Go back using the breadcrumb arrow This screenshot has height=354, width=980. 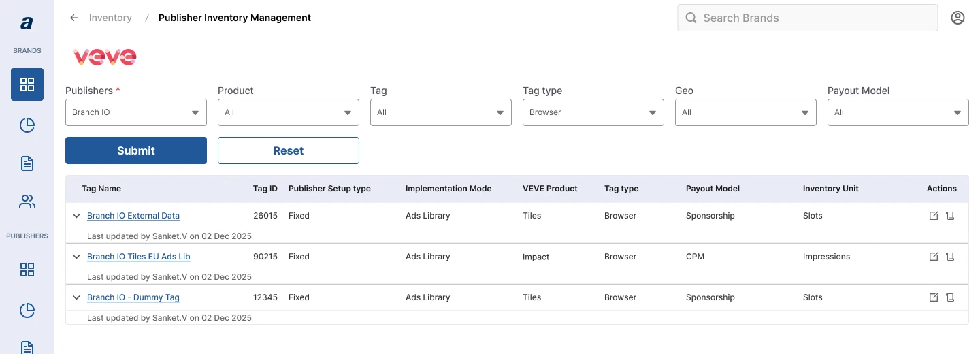coord(74,18)
